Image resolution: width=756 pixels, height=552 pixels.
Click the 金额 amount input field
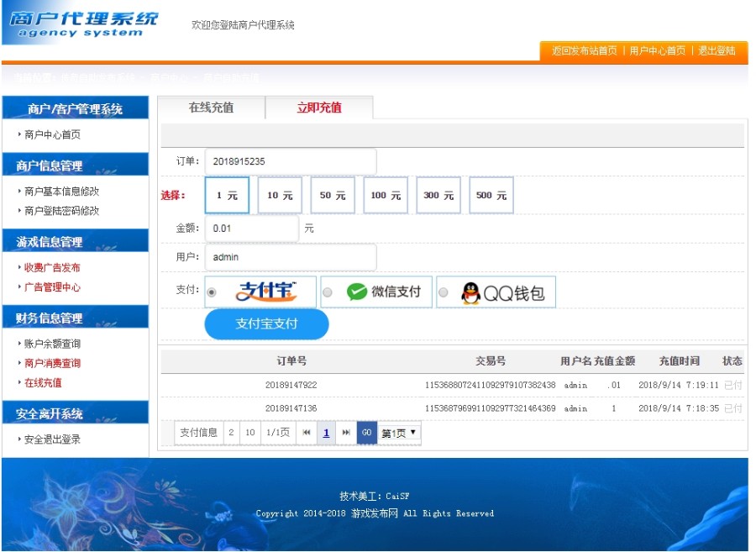[252, 227]
